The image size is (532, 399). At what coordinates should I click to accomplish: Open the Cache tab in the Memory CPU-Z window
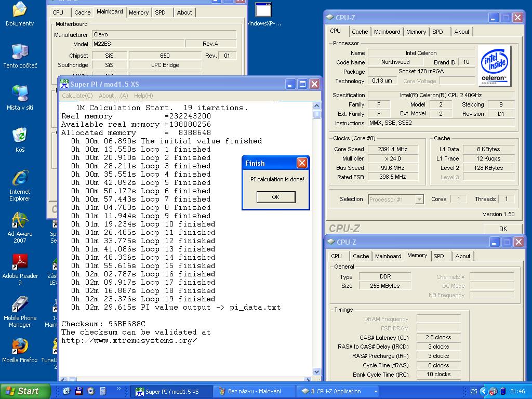[361, 256]
